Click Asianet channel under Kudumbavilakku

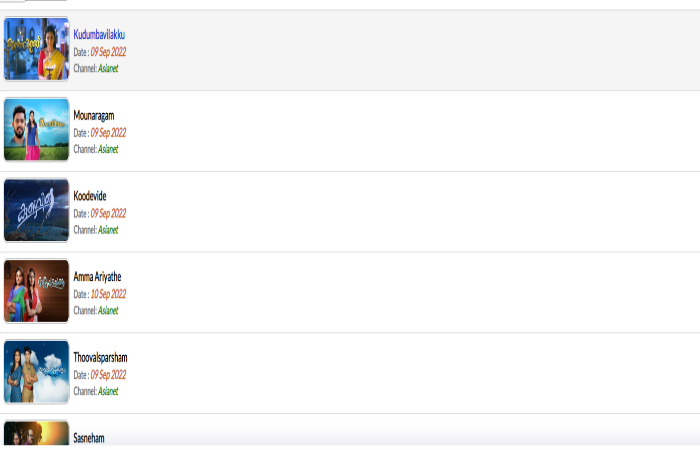tap(108, 68)
